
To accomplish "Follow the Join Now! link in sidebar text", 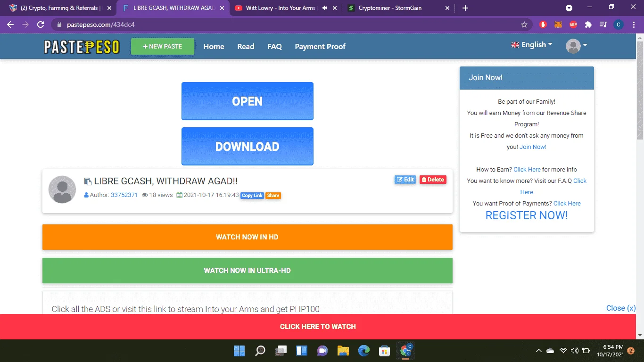I will (x=533, y=147).
